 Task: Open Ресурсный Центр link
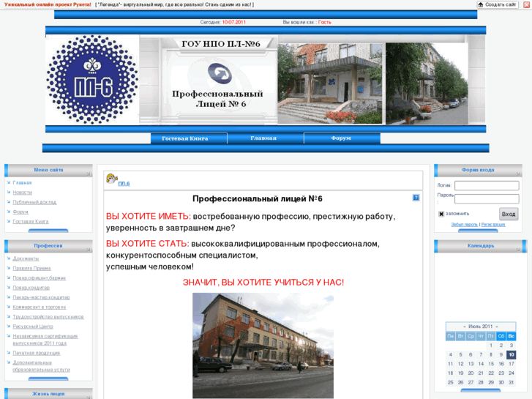(x=33, y=327)
